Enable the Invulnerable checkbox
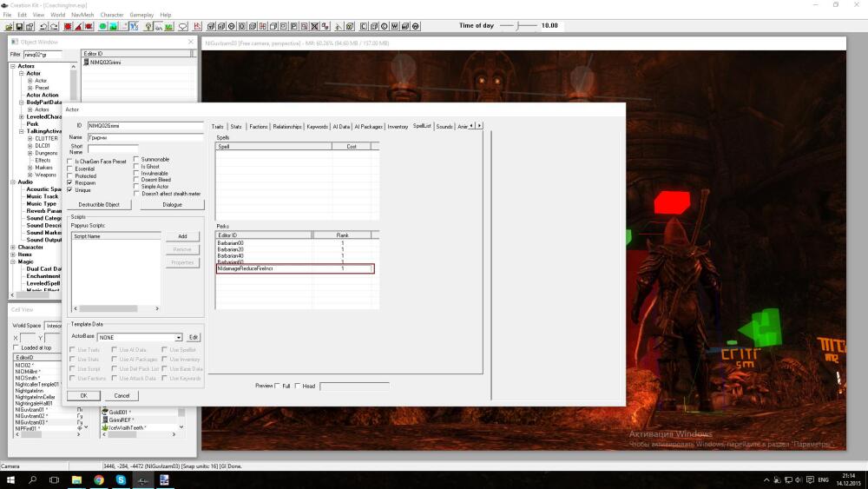 (x=136, y=173)
